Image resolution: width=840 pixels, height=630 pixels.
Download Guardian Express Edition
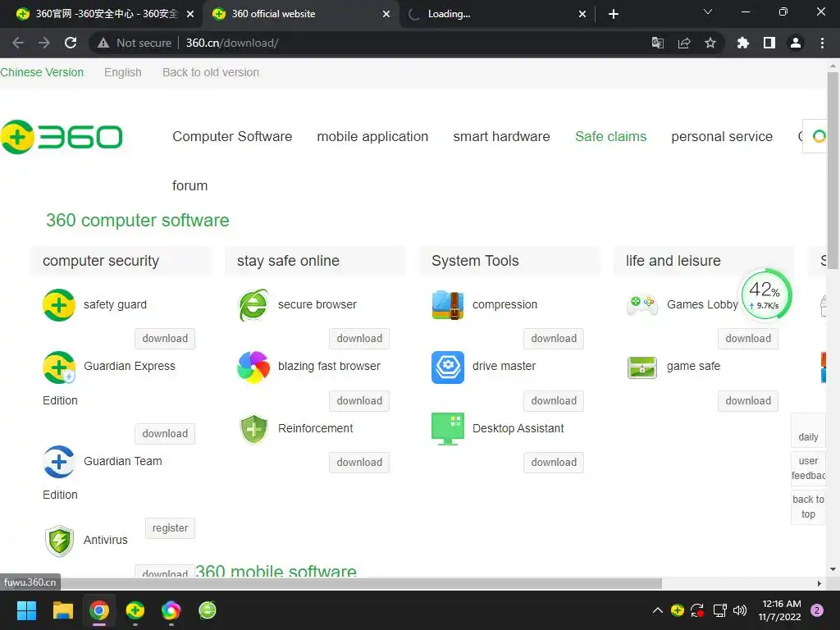point(165,434)
